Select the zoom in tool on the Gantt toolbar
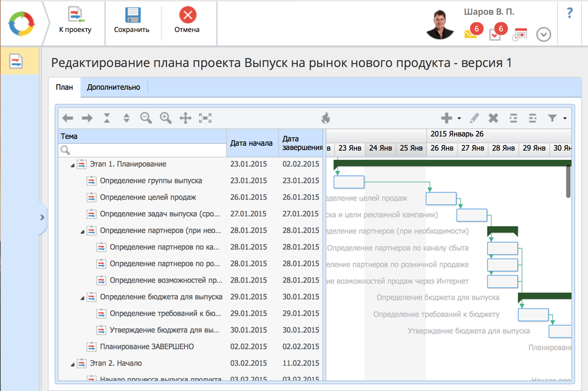 click(165, 118)
